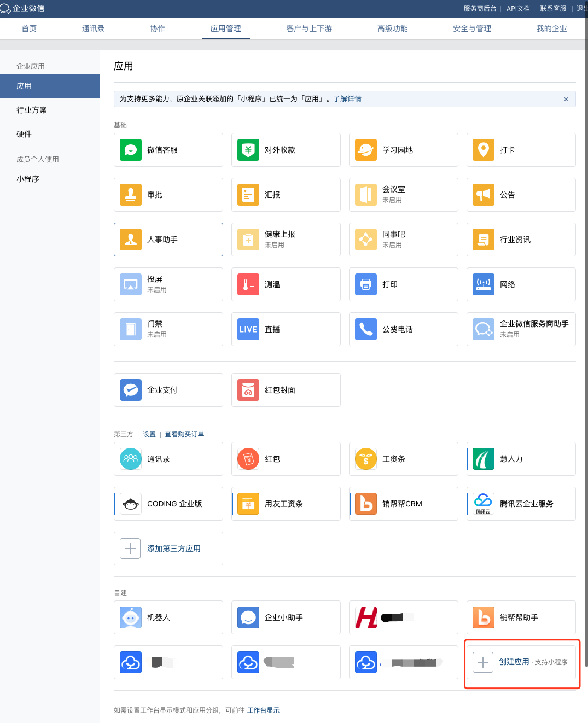Screen dimensions: 588x723
Task: Open the 用友工资条 icon
Action: 248,504
